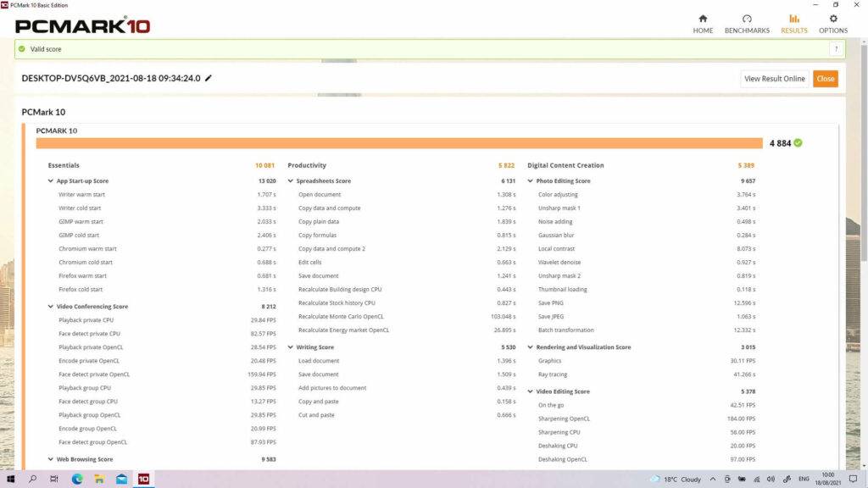Select Digital Content Creation heading
The image size is (868, 488).
click(565, 165)
